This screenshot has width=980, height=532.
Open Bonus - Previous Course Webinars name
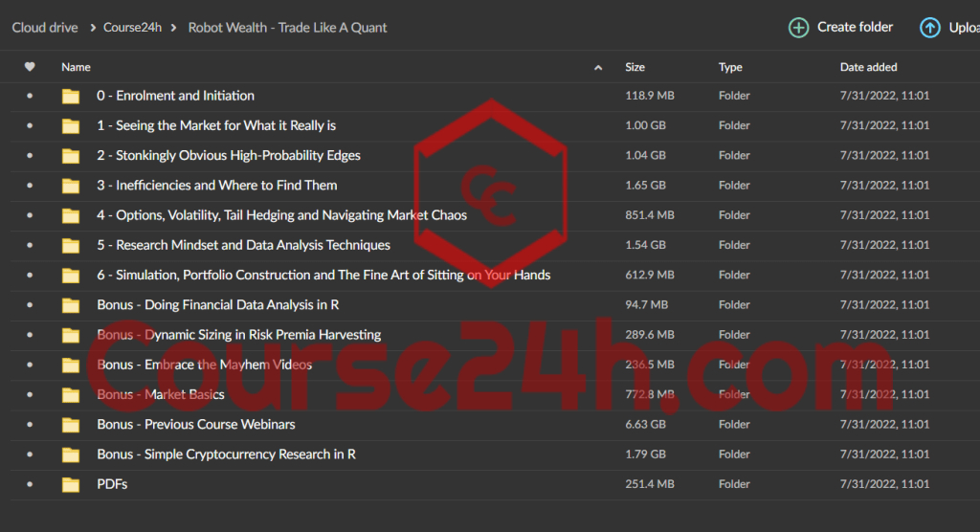tap(195, 425)
